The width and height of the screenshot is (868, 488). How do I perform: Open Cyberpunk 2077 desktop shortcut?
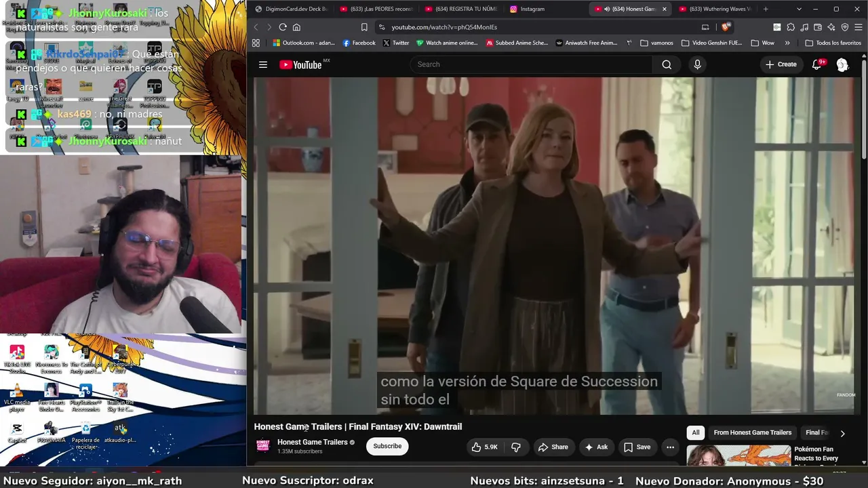[120, 359]
